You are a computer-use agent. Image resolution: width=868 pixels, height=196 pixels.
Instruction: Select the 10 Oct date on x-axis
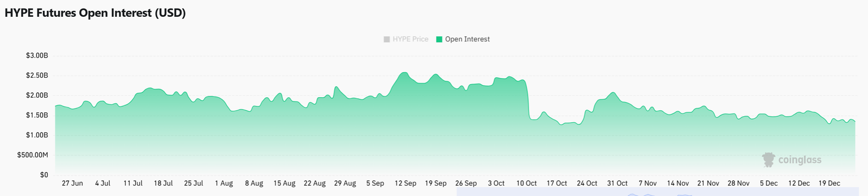click(526, 184)
